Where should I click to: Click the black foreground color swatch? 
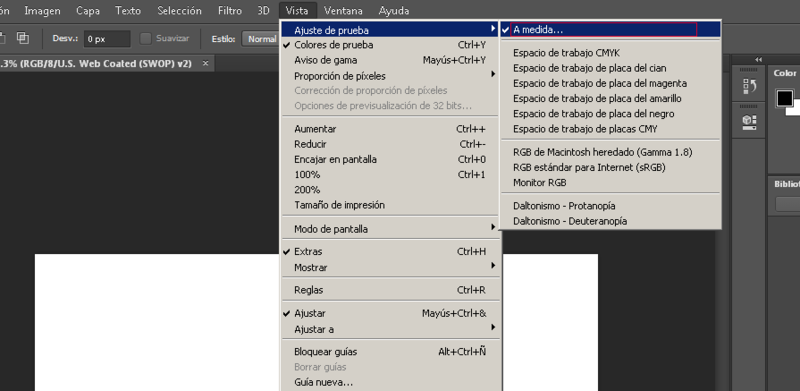point(785,99)
